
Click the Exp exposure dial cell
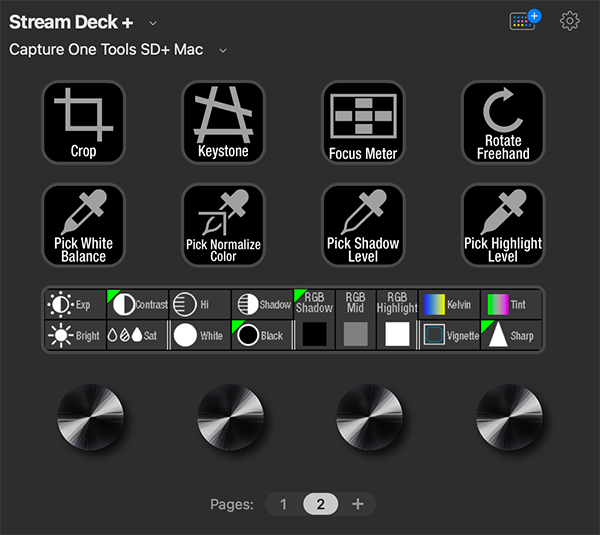(75, 305)
